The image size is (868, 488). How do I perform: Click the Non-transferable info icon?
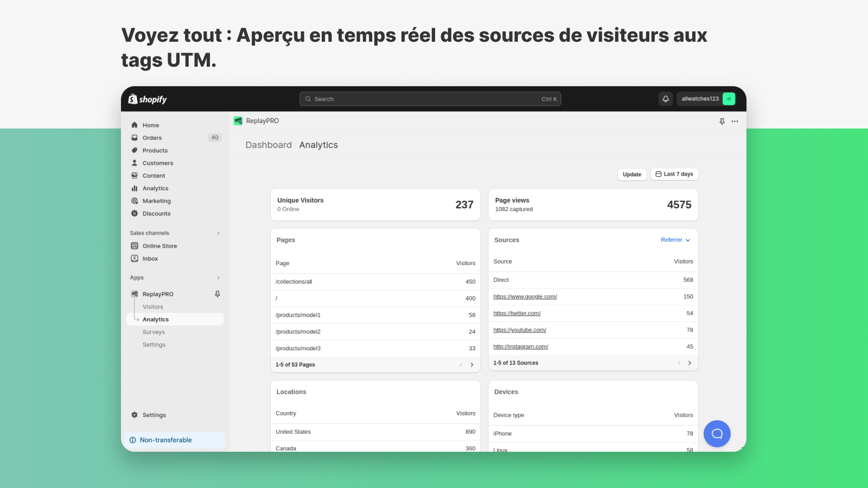pos(133,440)
